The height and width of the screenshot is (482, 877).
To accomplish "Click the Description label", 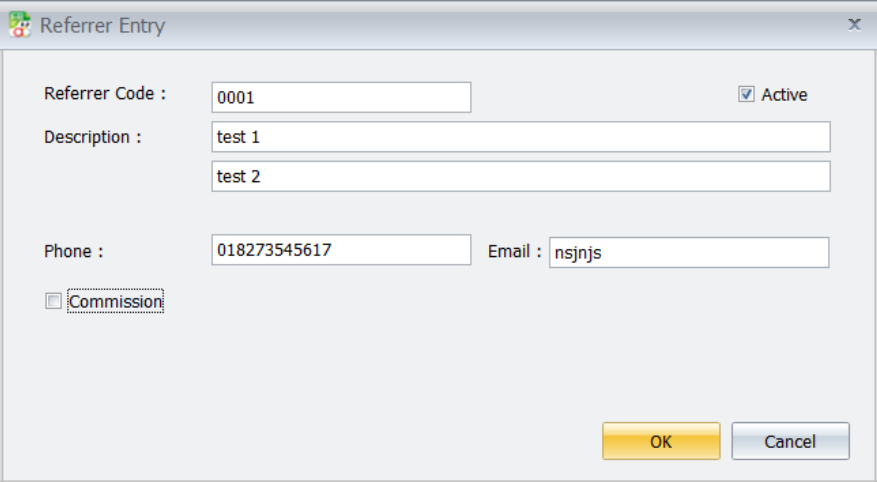I will point(92,137).
